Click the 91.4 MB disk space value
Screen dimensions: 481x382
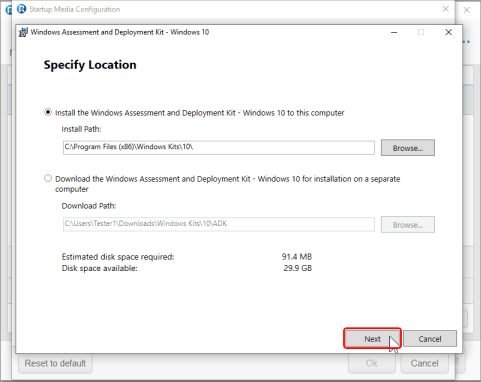pos(297,257)
